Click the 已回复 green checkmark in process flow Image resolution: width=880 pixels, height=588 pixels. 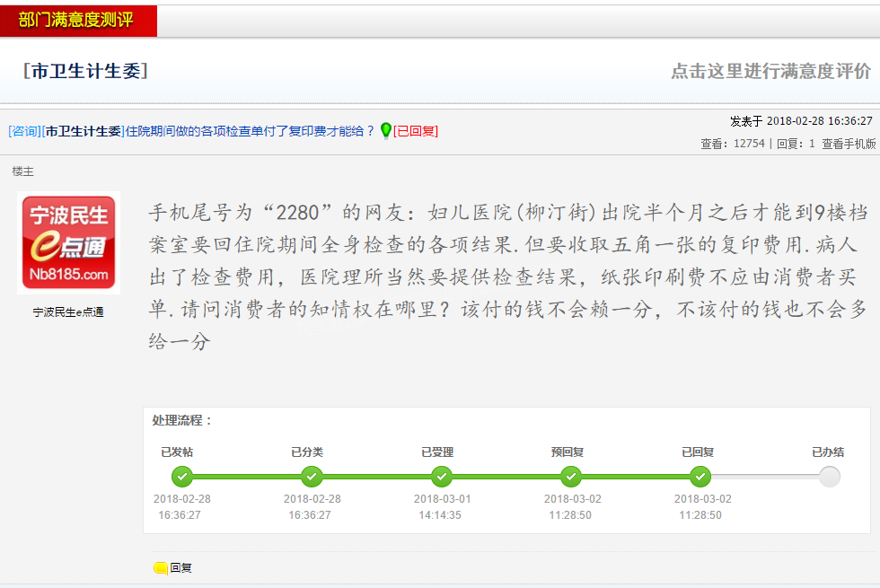pyautogui.click(x=700, y=477)
